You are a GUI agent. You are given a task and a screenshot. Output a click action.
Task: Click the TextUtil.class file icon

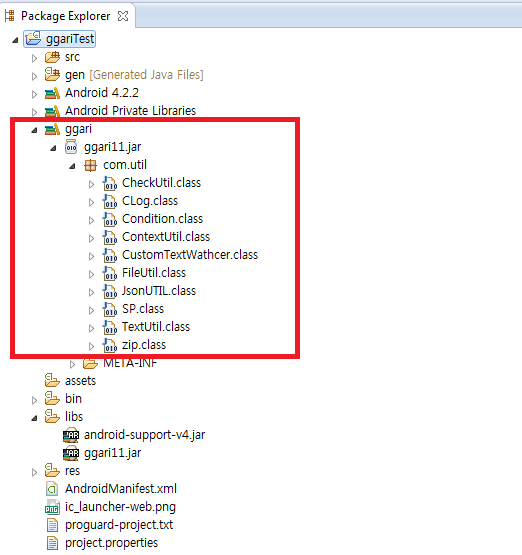[110, 327]
